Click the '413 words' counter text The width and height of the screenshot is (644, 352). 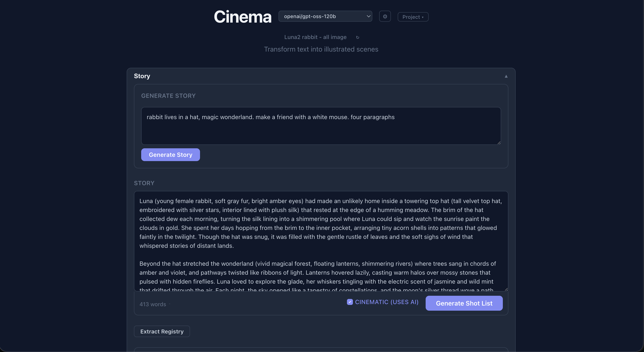153,304
